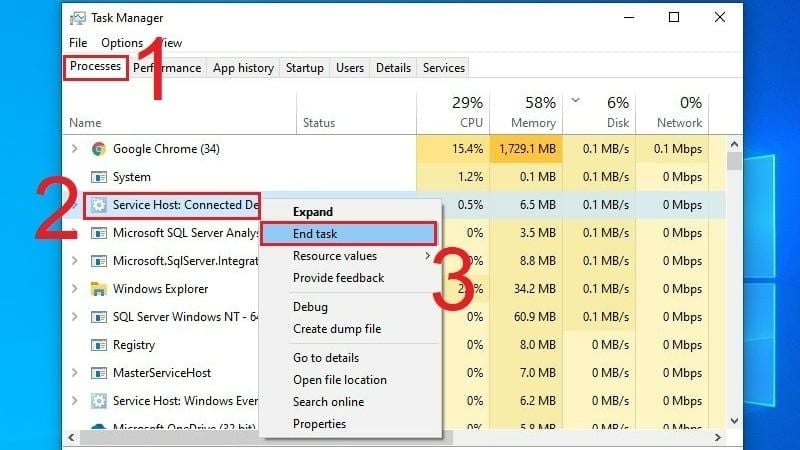Click the vertical scrollbar up arrow

pyautogui.click(x=734, y=145)
